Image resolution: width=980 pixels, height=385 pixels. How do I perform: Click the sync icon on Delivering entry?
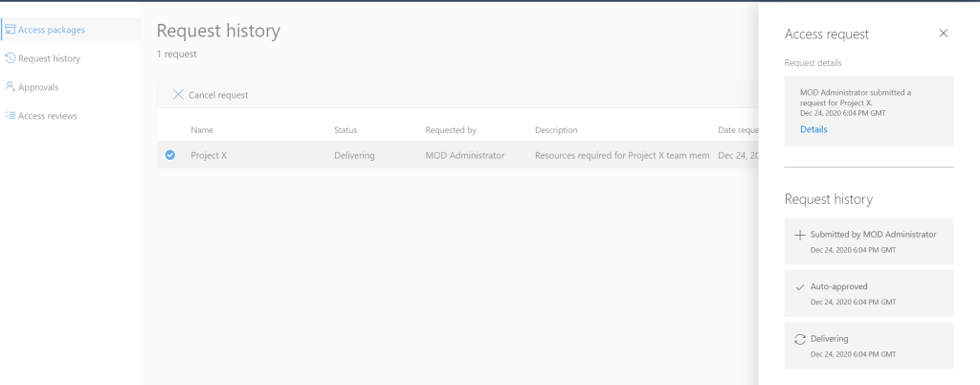[800, 339]
